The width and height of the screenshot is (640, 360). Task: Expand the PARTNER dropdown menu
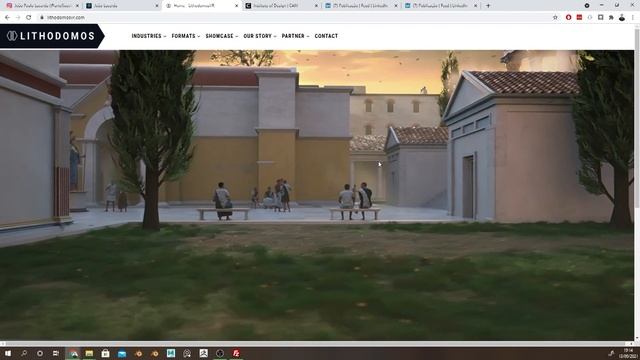tap(295, 36)
